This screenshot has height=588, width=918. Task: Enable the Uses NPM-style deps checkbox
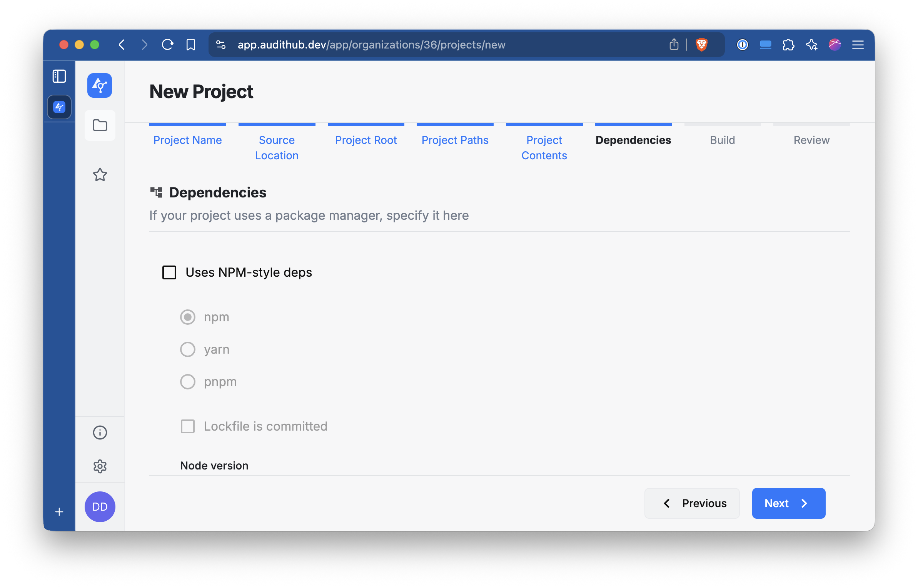(x=169, y=272)
